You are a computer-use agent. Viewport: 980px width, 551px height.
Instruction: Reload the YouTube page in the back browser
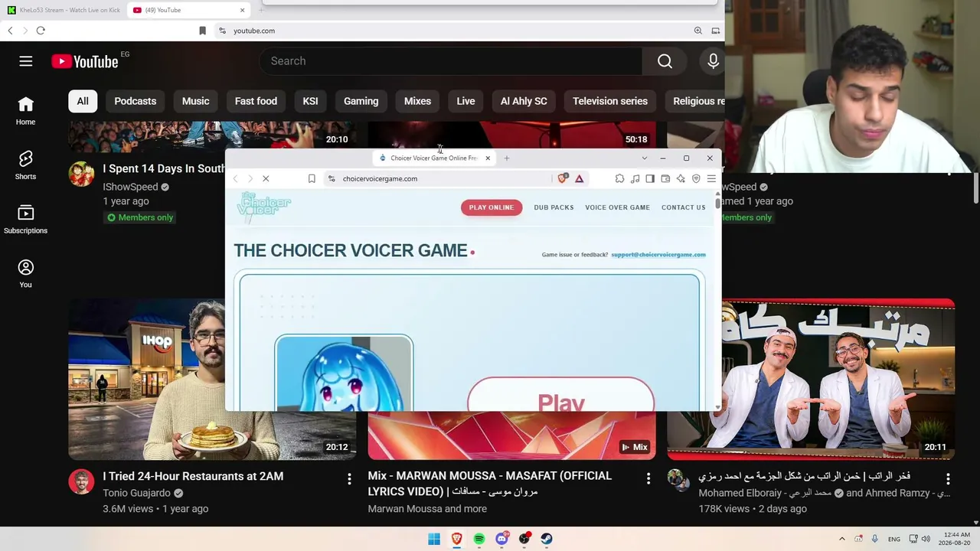[x=41, y=31]
